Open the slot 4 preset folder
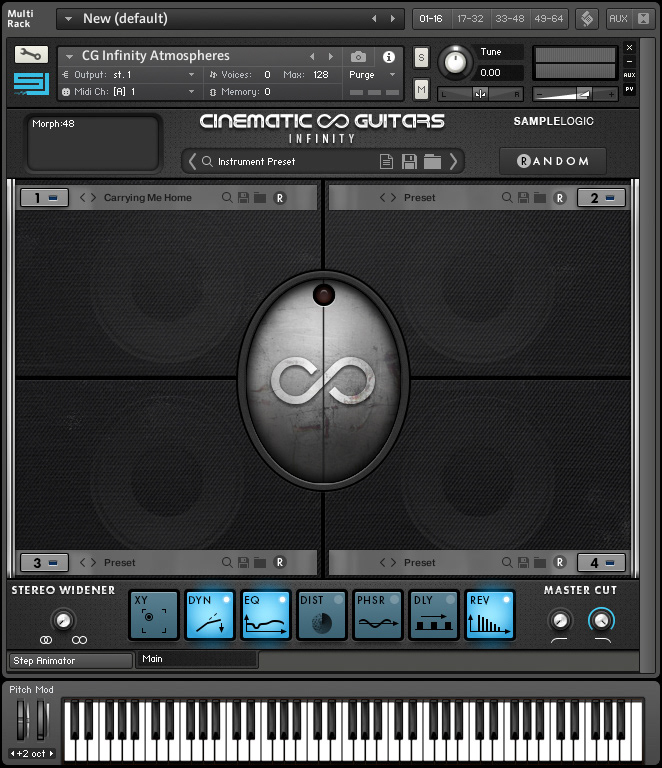 [540, 562]
